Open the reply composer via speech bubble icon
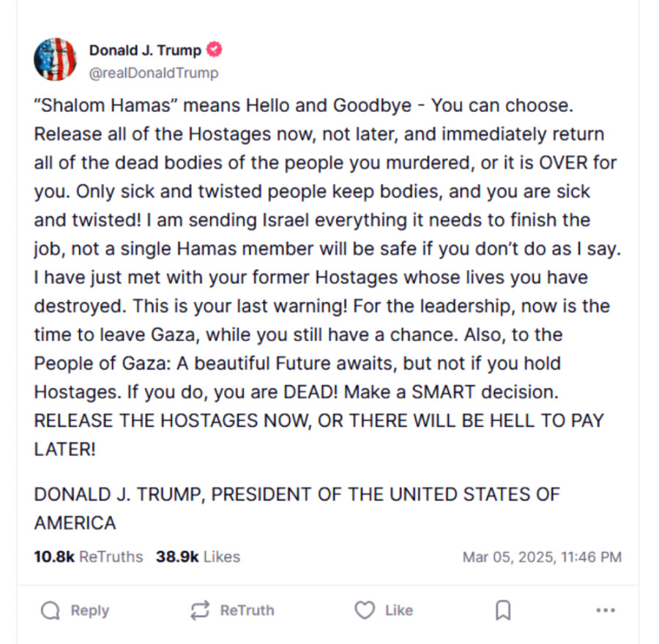Image resolution: width=659 pixels, height=644 pixels. (x=48, y=610)
